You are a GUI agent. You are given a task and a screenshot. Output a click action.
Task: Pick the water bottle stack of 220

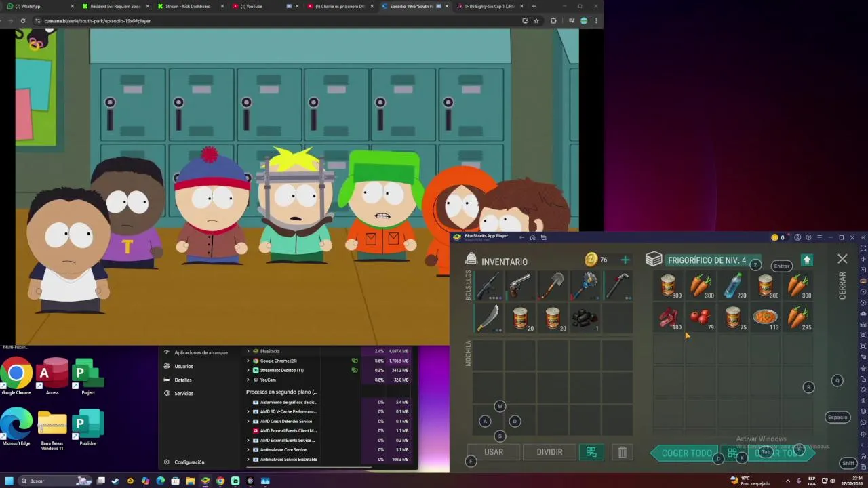(x=733, y=285)
